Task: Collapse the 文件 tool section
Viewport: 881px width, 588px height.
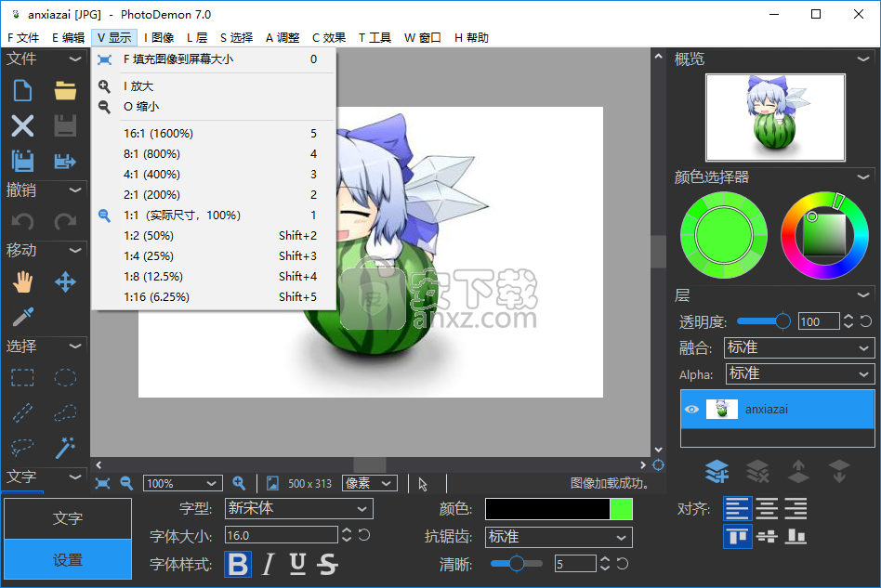Action: tap(74, 59)
